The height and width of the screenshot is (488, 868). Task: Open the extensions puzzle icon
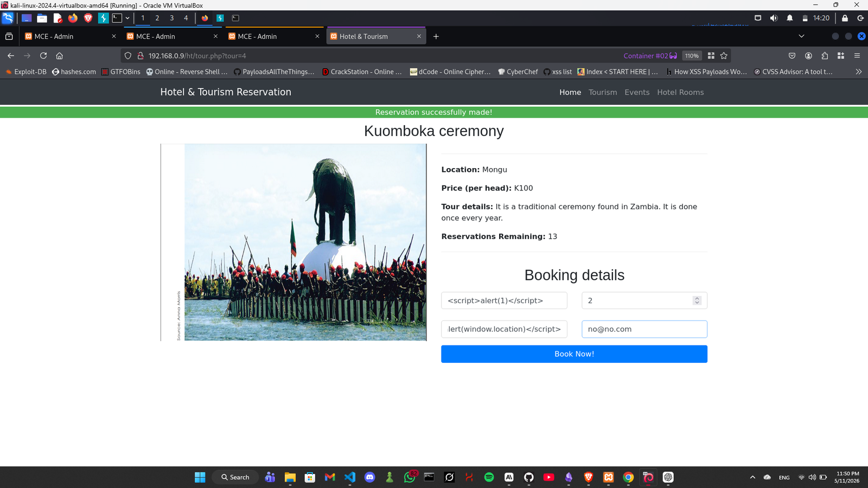click(825, 56)
